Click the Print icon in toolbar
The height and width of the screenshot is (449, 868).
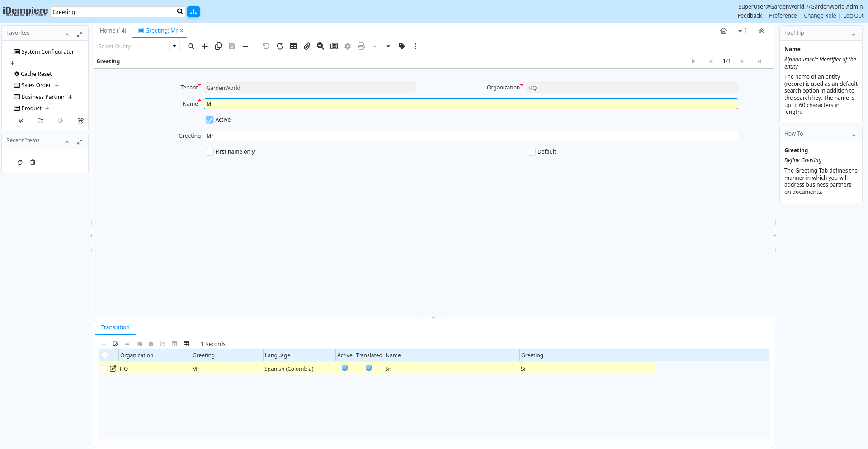click(361, 46)
